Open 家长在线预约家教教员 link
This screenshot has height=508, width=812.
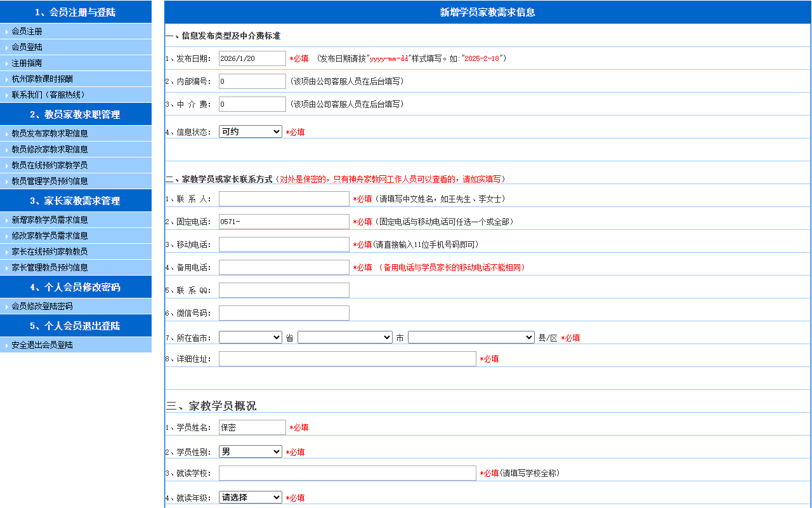[x=49, y=251]
